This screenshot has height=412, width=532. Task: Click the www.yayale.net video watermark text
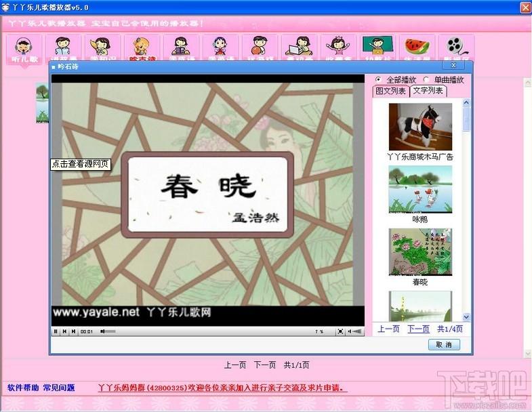pos(96,312)
